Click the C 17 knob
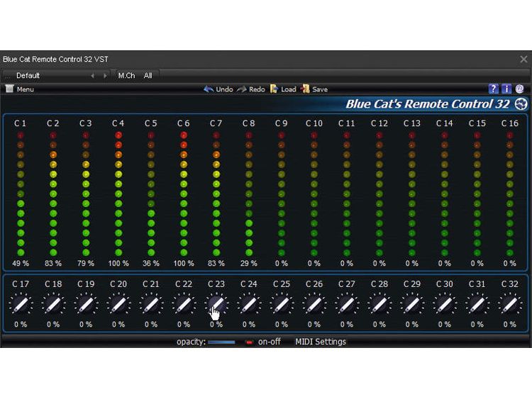This screenshot has width=532, height=399. point(21,304)
